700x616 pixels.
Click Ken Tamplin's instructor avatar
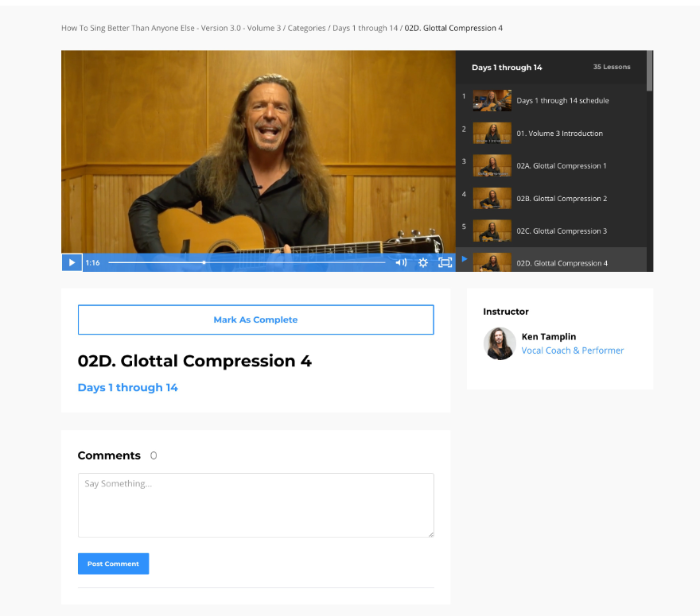tap(500, 343)
